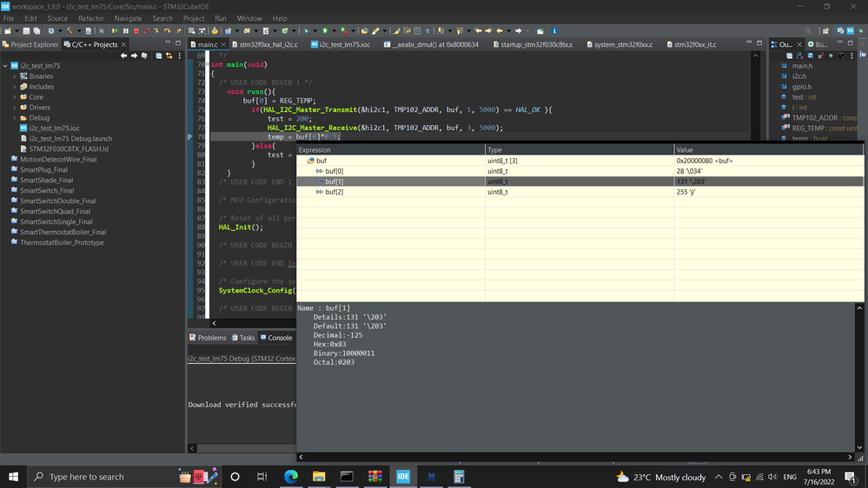Expand the Core folder in project tree

[x=16, y=97]
